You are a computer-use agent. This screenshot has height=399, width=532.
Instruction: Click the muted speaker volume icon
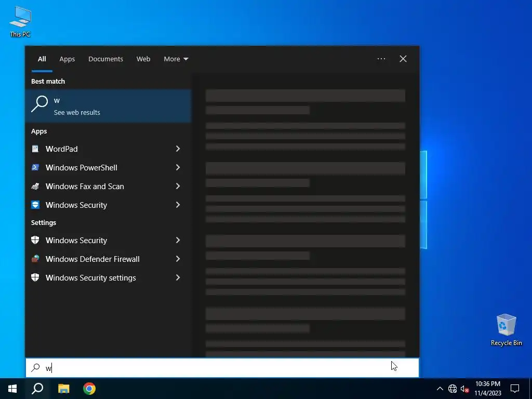464,389
